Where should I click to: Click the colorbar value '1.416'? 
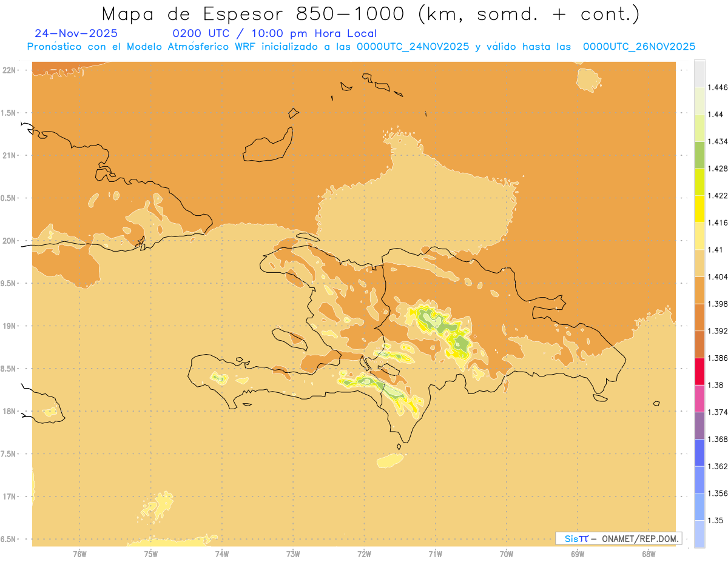coord(719,223)
